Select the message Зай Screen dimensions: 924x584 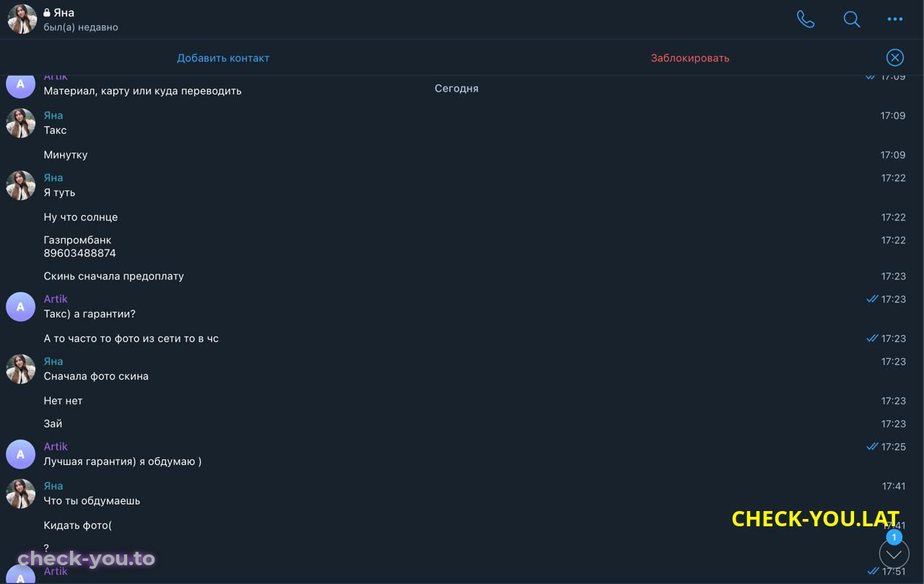(53, 424)
